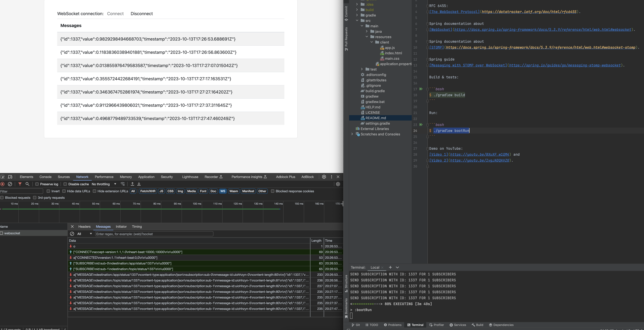The image size is (644, 330).
Task: Click the record network log icon
Action: click(x=3, y=184)
